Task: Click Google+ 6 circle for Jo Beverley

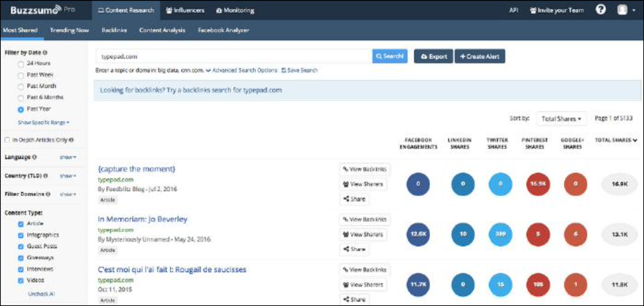Action: (x=575, y=234)
